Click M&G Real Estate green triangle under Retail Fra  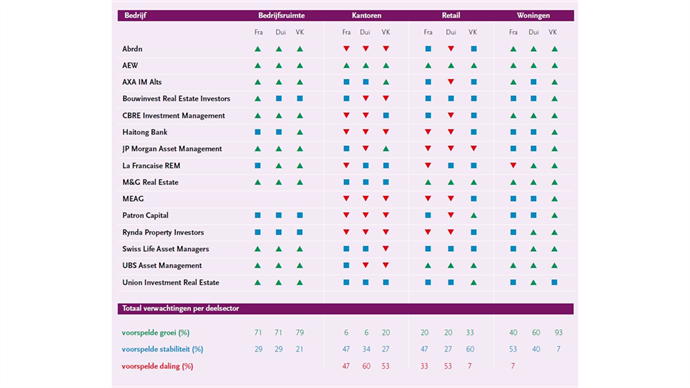428,182
